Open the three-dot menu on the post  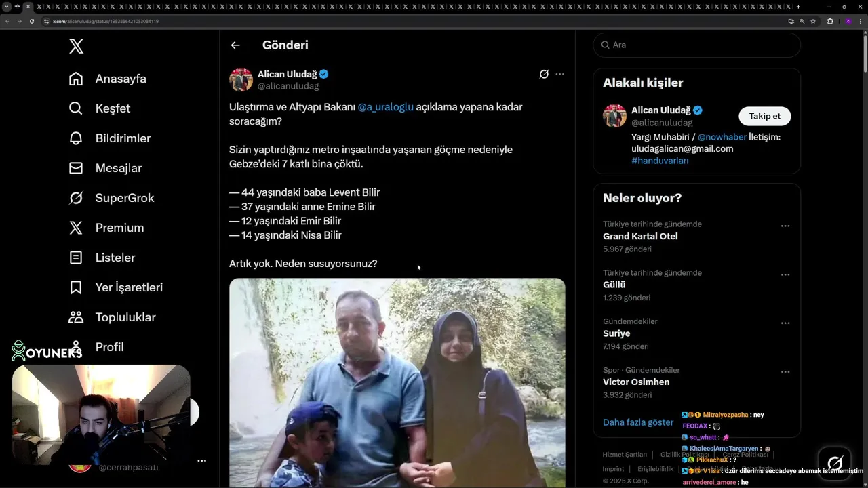coord(559,74)
